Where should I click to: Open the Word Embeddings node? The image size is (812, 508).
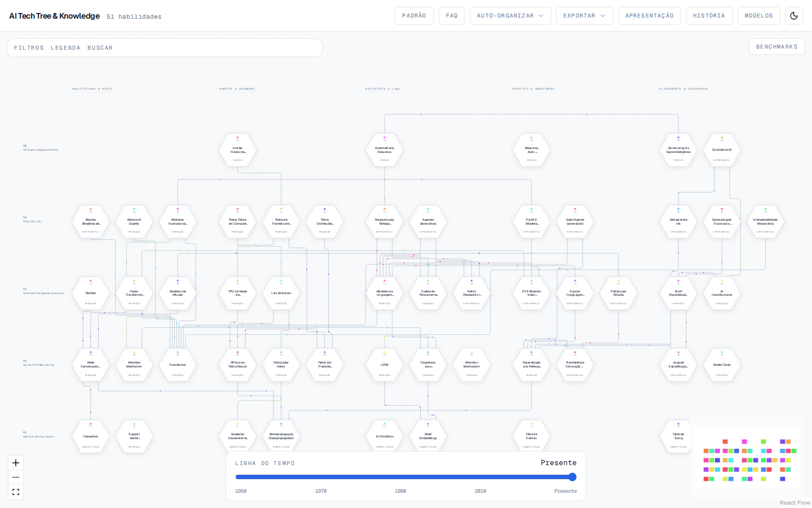(x=428, y=436)
